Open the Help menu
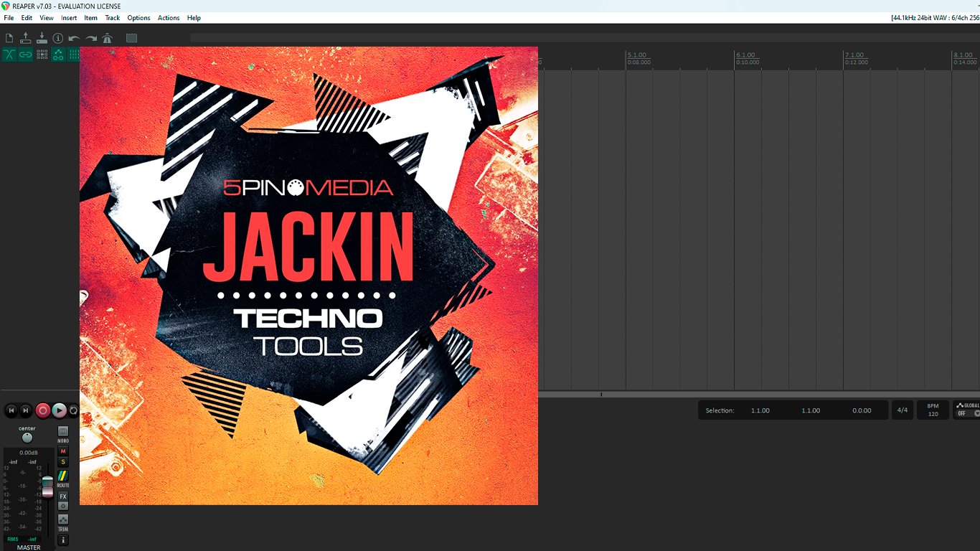 pos(194,18)
